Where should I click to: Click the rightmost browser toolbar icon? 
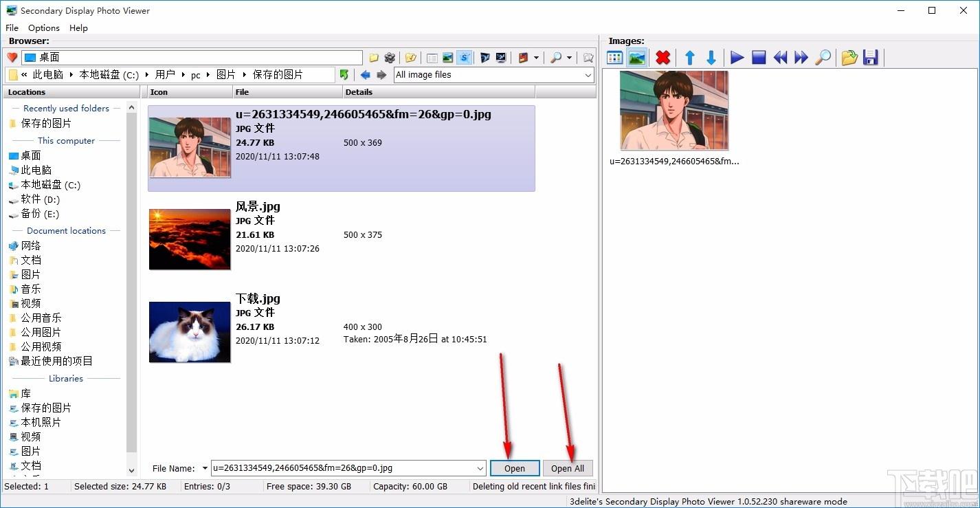588,58
